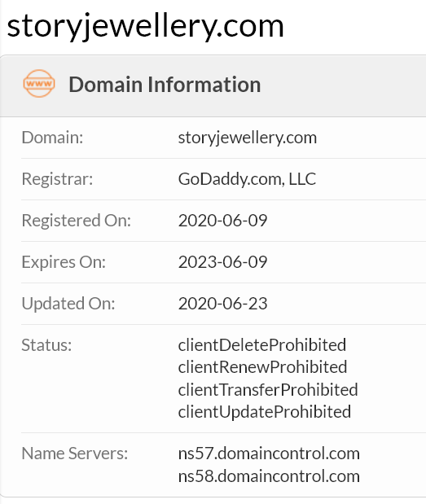Image resolution: width=426 pixels, height=504 pixels.
Task: Click the clientTransferProhibited status
Action: tap(268, 390)
